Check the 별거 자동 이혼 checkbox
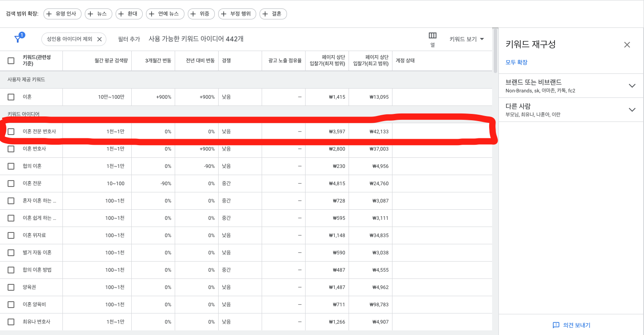The width and height of the screenshot is (644, 335). tap(11, 253)
